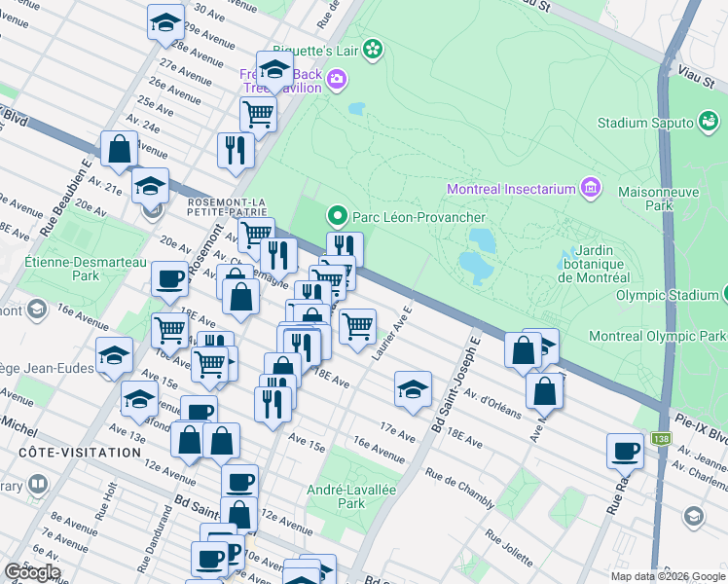
Task: Select Rue Beaubien E street label
Action: click(66, 199)
